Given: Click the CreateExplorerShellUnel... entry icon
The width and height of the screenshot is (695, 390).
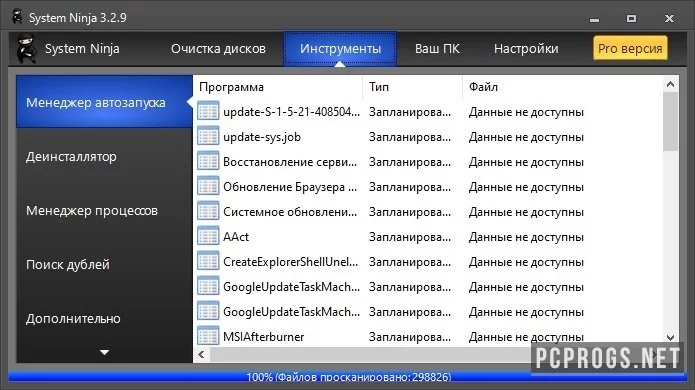Looking at the screenshot, I should coord(208,261).
